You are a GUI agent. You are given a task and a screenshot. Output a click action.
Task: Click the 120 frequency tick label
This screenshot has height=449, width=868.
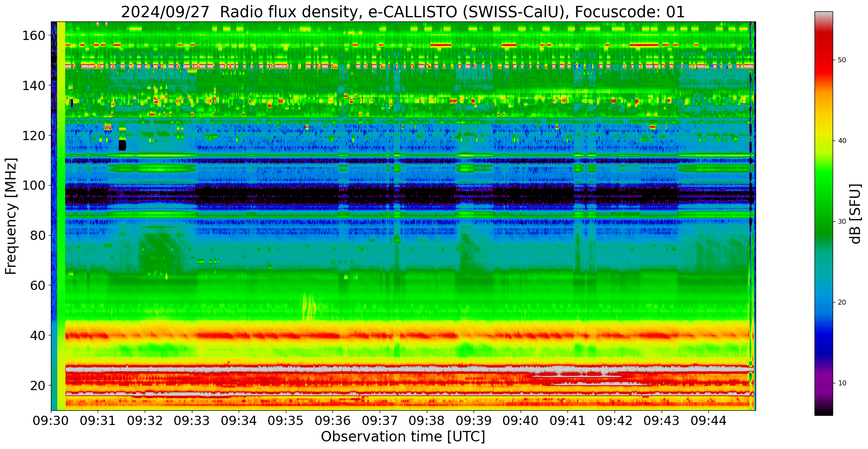tap(34, 135)
